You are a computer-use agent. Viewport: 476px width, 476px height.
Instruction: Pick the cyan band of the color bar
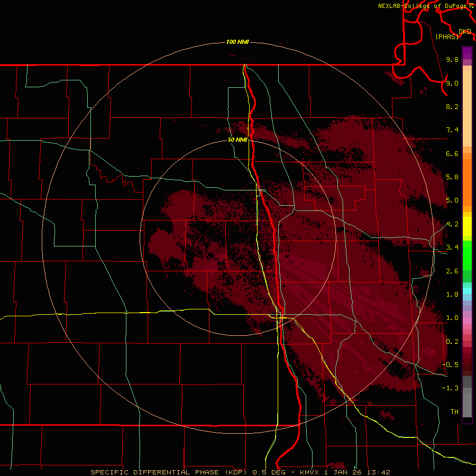tap(467, 291)
